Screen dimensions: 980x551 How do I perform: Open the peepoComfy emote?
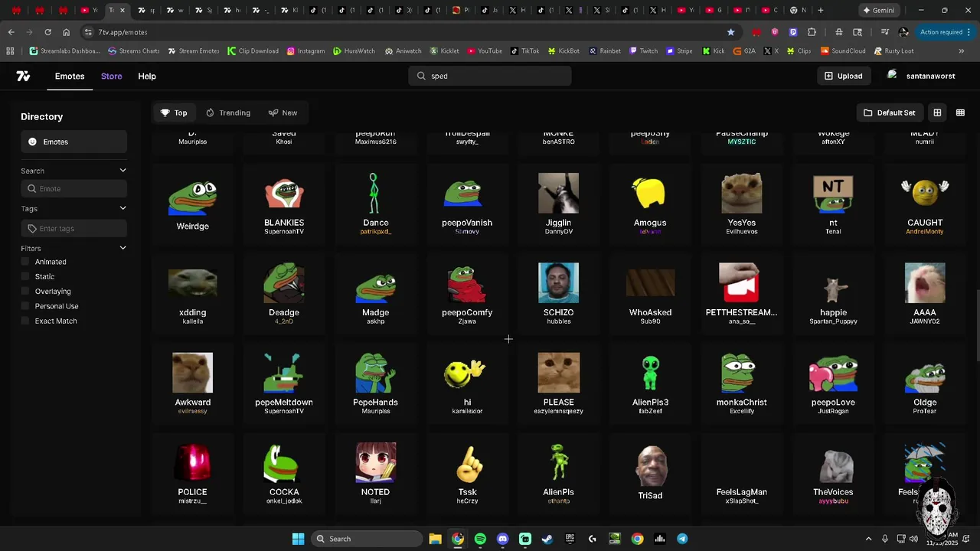tap(467, 295)
